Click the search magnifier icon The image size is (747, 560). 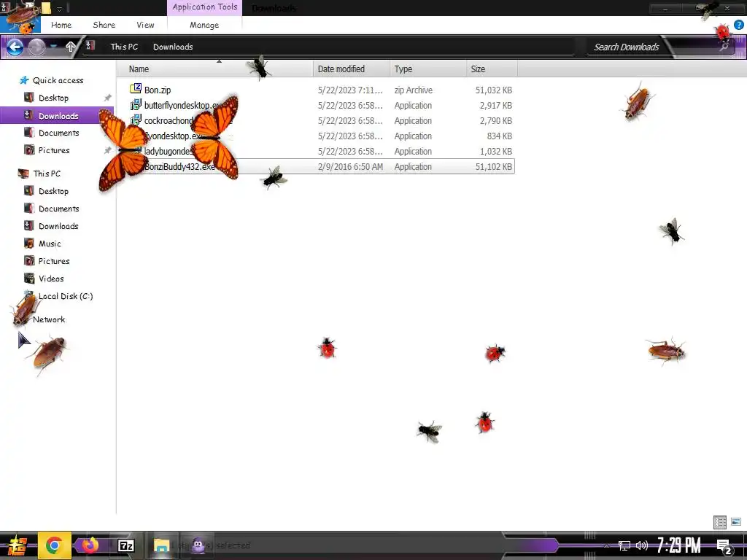tap(724, 47)
